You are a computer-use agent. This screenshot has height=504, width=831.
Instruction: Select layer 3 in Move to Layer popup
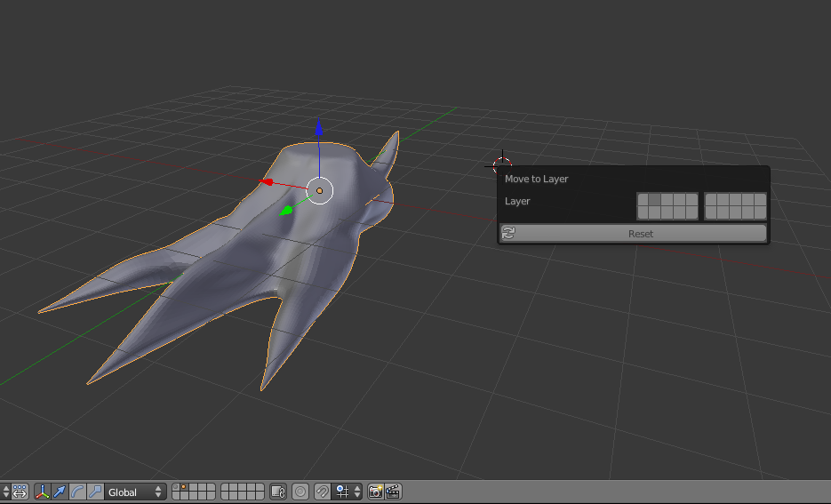(667, 200)
